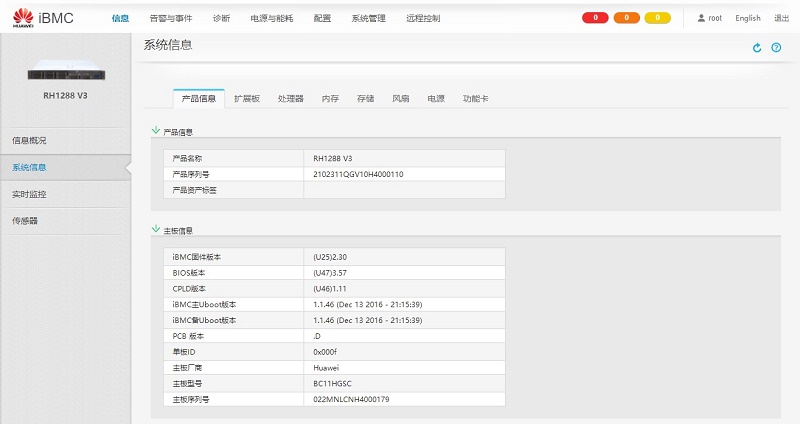Click mainboard model BC11HGSC
This screenshot has height=424, width=800.
332,383
